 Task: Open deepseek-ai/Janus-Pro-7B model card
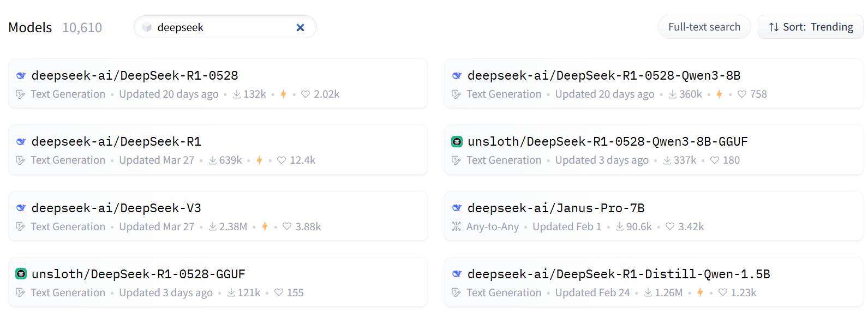[654, 216]
